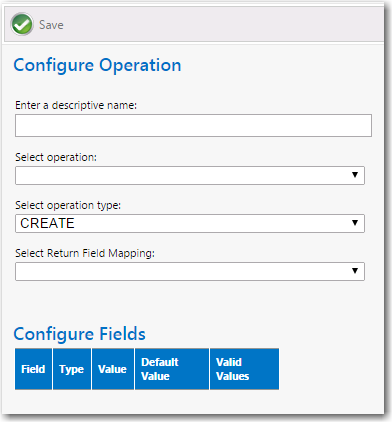
Task: Focus the descriptive name text field
Action: tap(193, 125)
